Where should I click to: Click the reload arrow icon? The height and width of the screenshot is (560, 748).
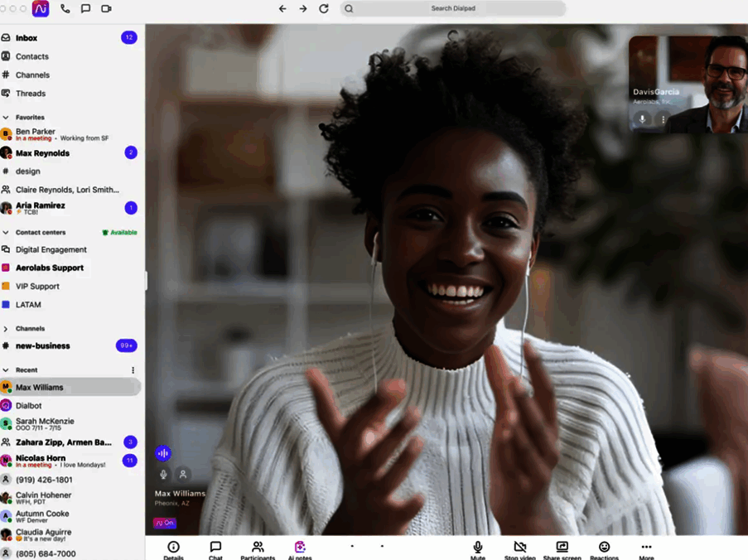324,9
